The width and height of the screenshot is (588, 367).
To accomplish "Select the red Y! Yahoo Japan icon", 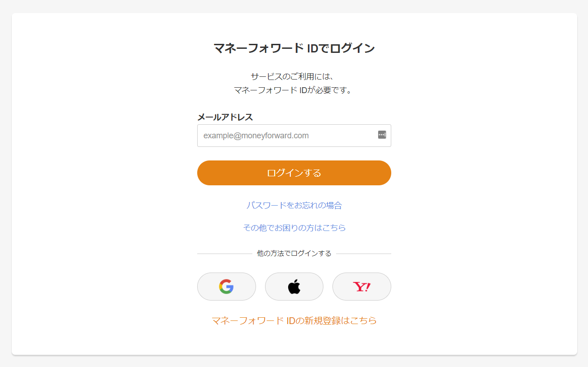I will click(x=362, y=287).
